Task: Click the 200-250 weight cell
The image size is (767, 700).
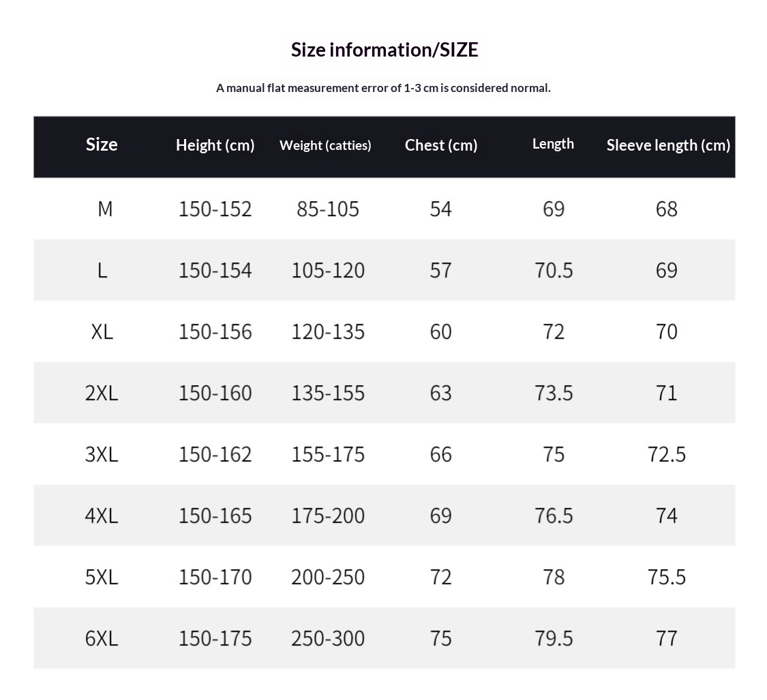Action: pyautogui.click(x=328, y=577)
